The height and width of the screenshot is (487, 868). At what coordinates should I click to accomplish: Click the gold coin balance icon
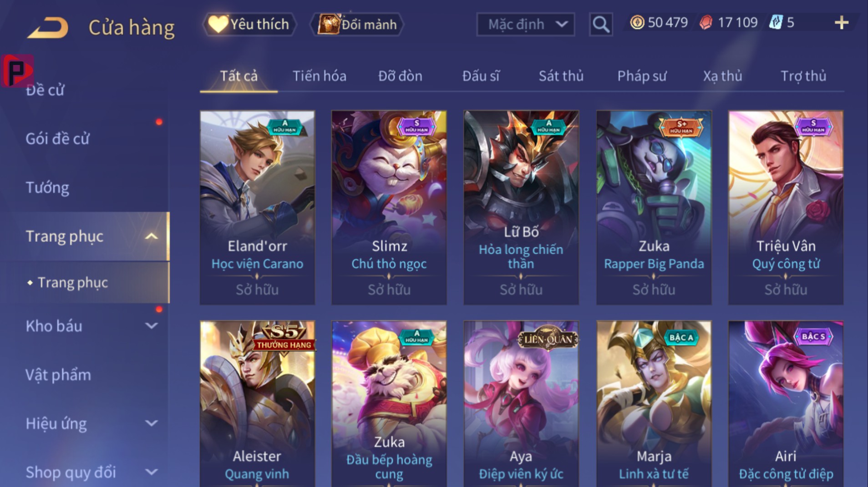pos(637,22)
